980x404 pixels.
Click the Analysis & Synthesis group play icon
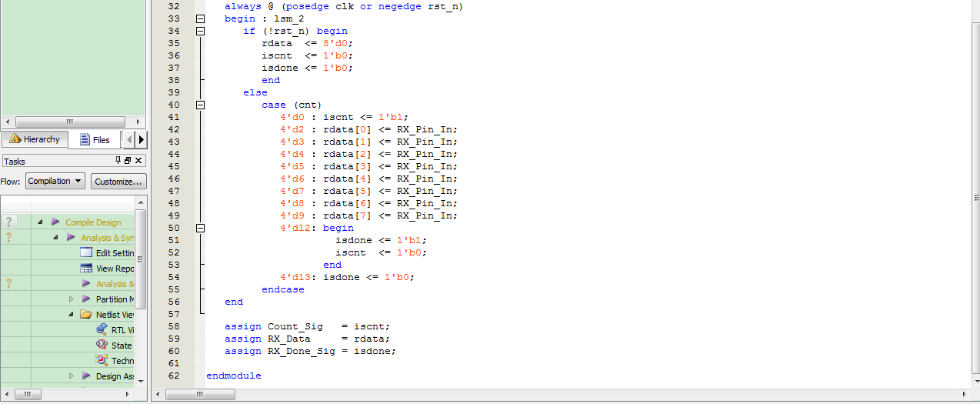71,237
